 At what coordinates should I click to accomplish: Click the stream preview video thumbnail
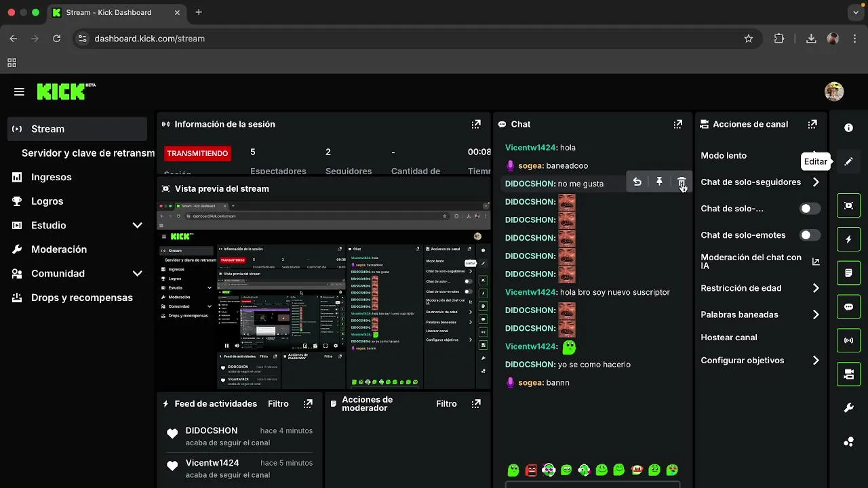[x=323, y=295]
